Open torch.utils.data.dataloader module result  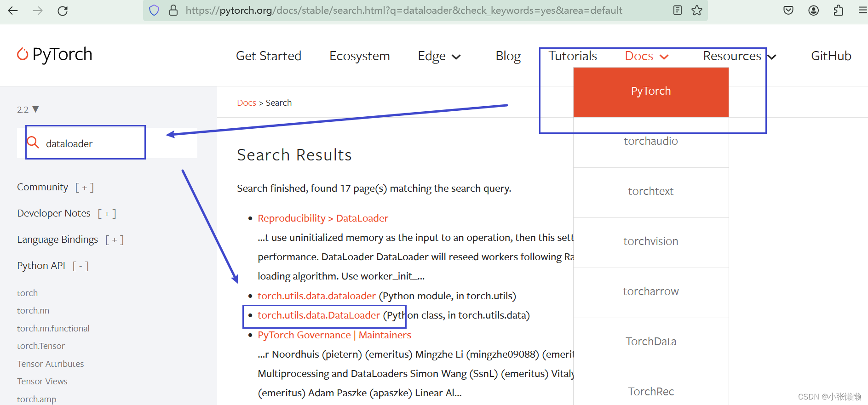pos(316,296)
